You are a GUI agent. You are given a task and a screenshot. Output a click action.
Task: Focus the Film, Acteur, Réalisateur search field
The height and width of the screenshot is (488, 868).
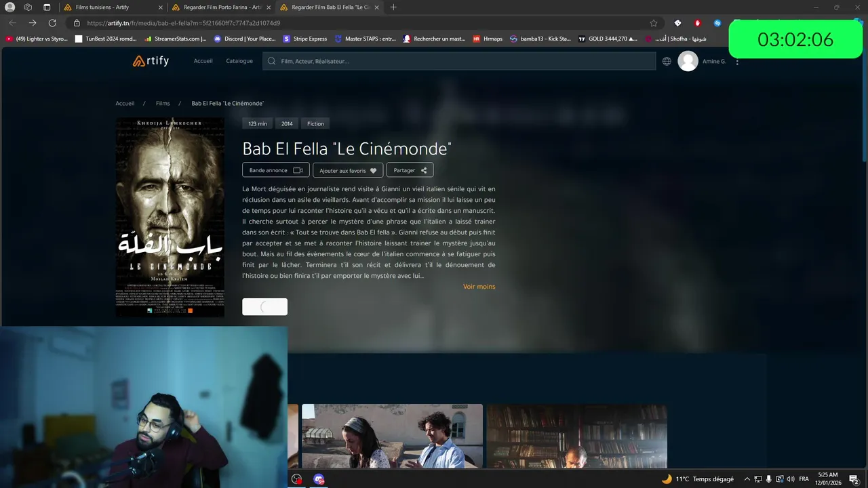click(459, 61)
